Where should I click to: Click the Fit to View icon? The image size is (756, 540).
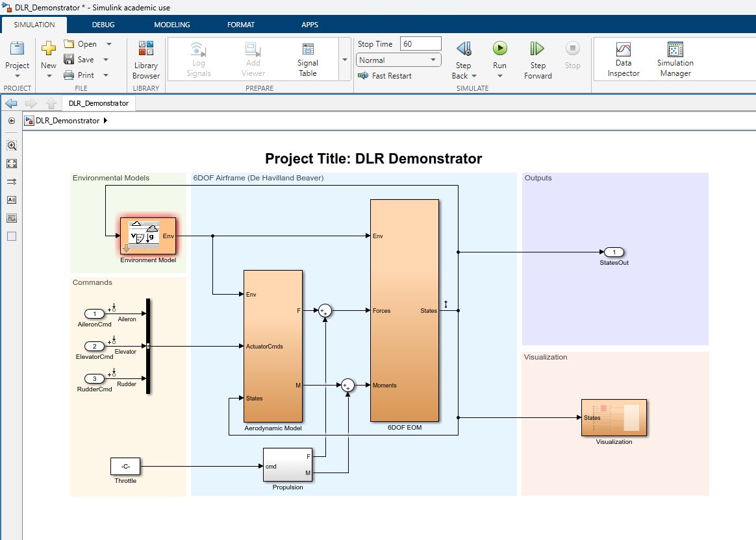pos(12,164)
